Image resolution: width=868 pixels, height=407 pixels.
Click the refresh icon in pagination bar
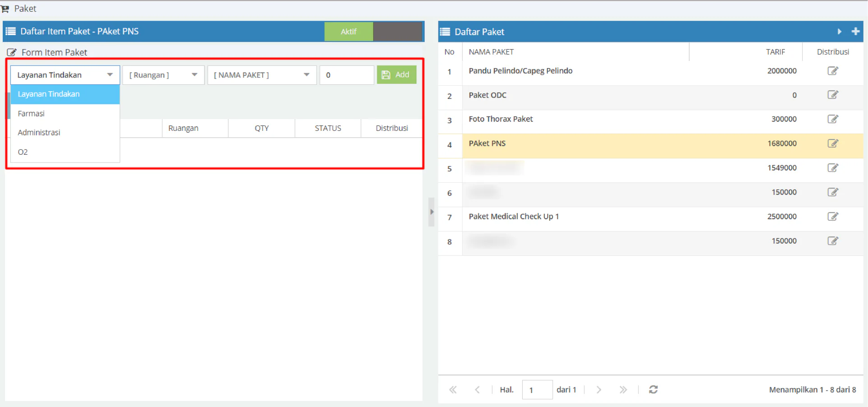[653, 389]
